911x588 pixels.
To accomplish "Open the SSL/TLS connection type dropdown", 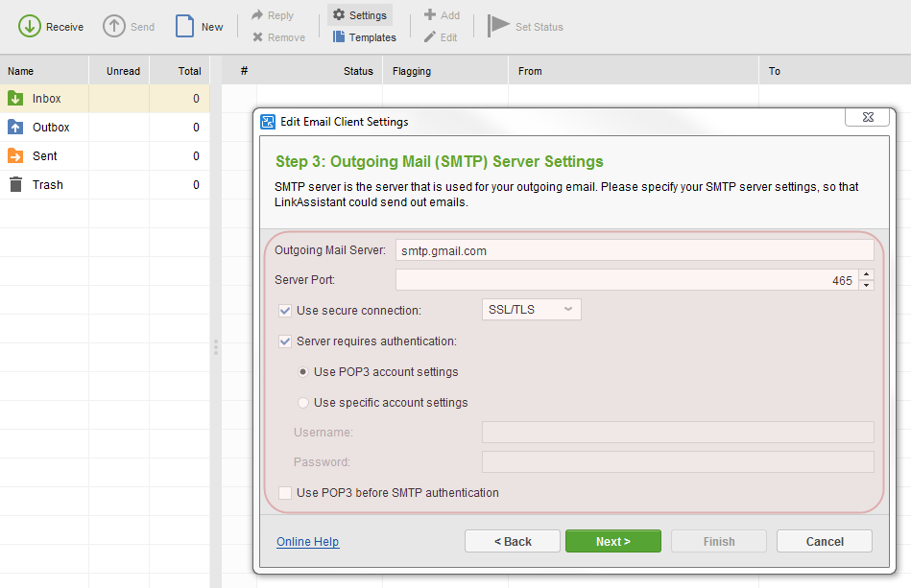I will coord(531,310).
